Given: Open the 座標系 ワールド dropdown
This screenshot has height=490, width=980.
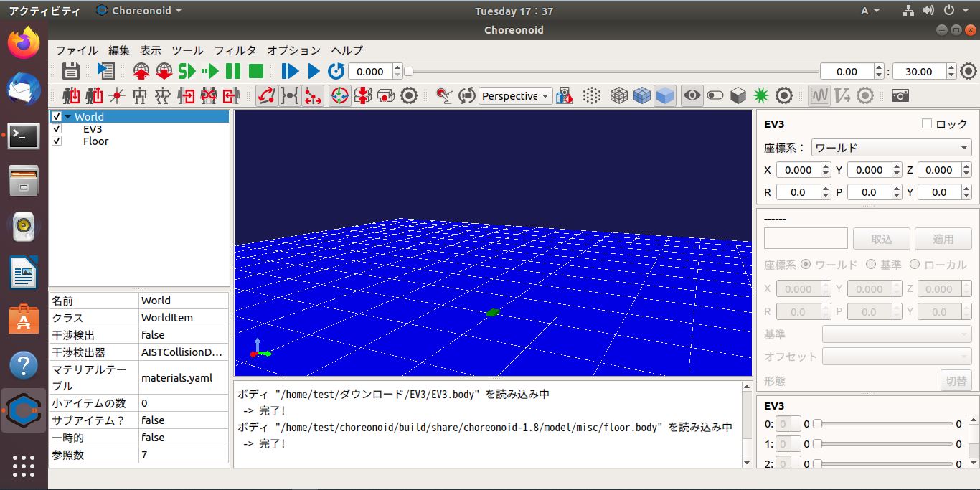Looking at the screenshot, I should pos(891,148).
